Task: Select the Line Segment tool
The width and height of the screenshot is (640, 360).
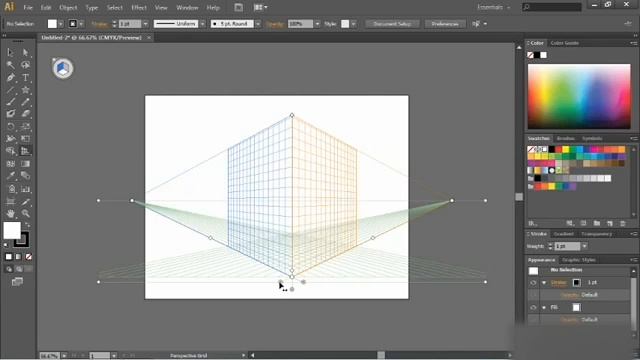Action: [10, 89]
